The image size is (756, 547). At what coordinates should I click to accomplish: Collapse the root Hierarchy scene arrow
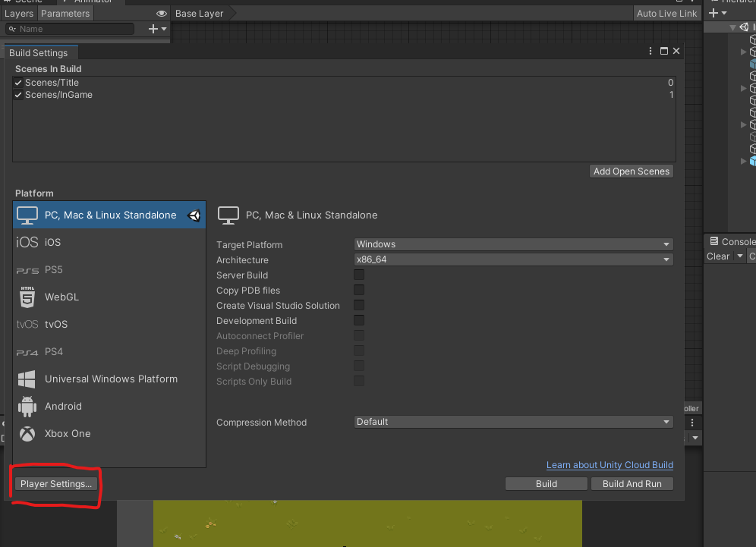(x=732, y=27)
